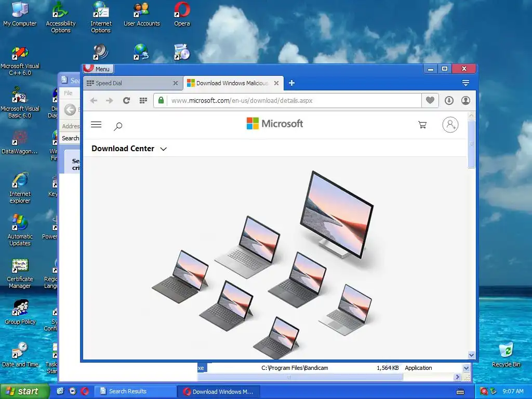
Task: Select the Opera desktop shortcut
Action: (x=182, y=14)
